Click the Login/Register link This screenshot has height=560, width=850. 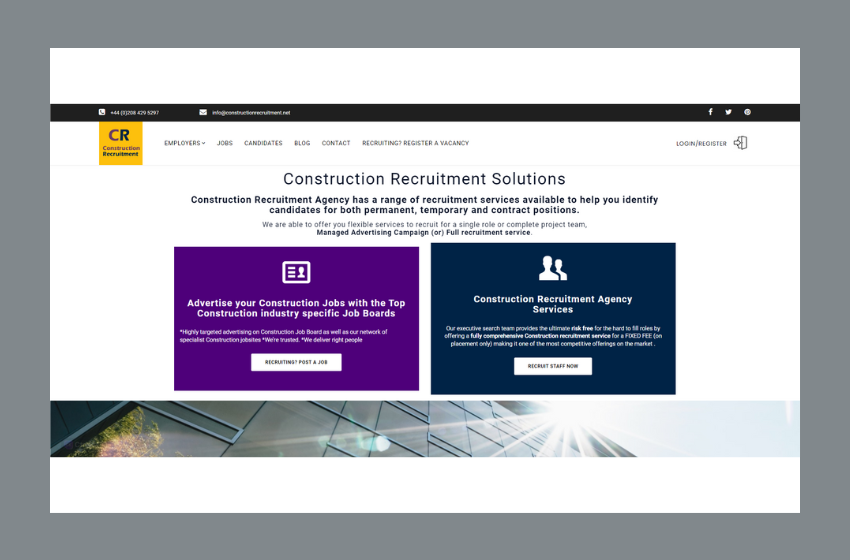[x=701, y=144]
